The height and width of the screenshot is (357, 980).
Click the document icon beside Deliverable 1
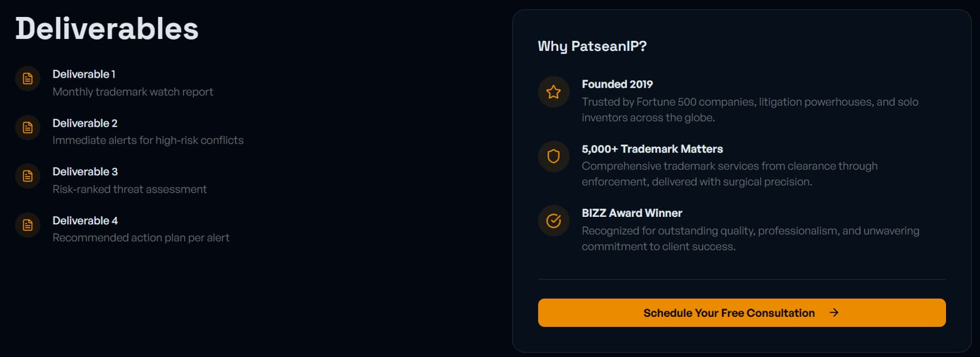pos(28,79)
